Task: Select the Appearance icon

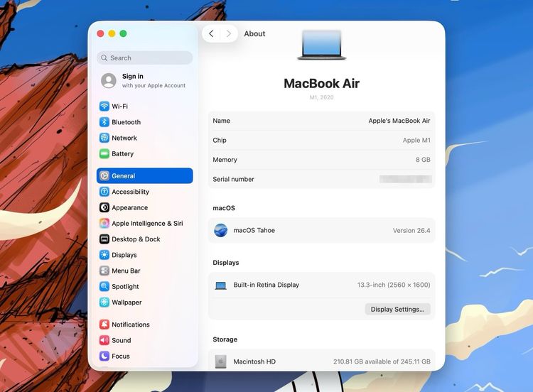Action: tap(104, 207)
